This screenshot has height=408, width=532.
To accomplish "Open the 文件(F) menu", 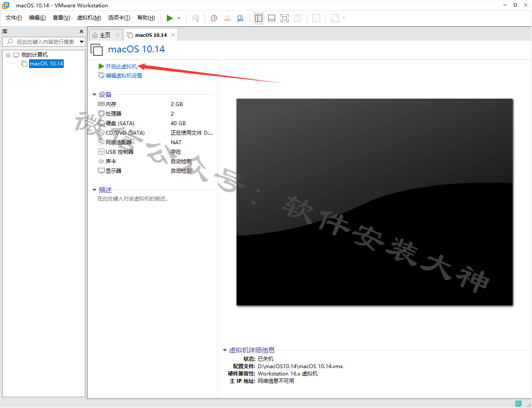I will [x=14, y=18].
